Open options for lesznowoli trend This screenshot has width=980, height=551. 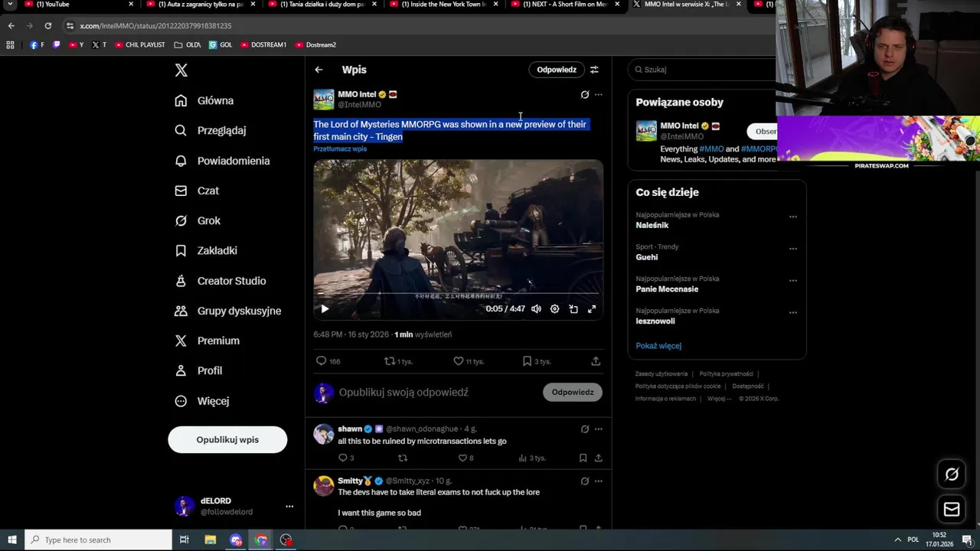[793, 313]
